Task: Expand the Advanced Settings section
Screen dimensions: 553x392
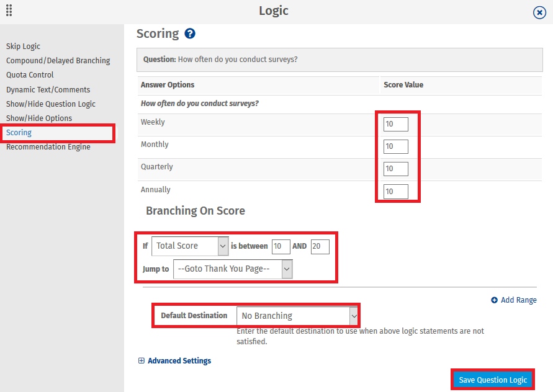Action: tap(178, 360)
